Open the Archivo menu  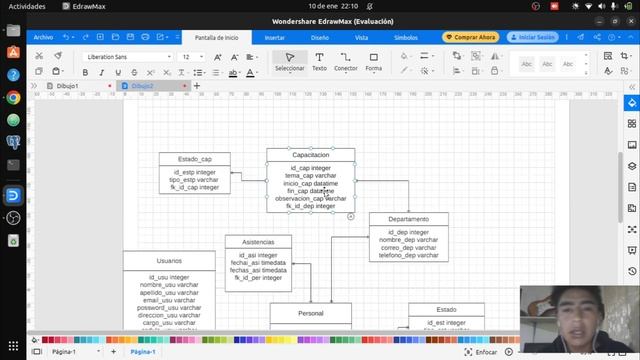coord(43,37)
